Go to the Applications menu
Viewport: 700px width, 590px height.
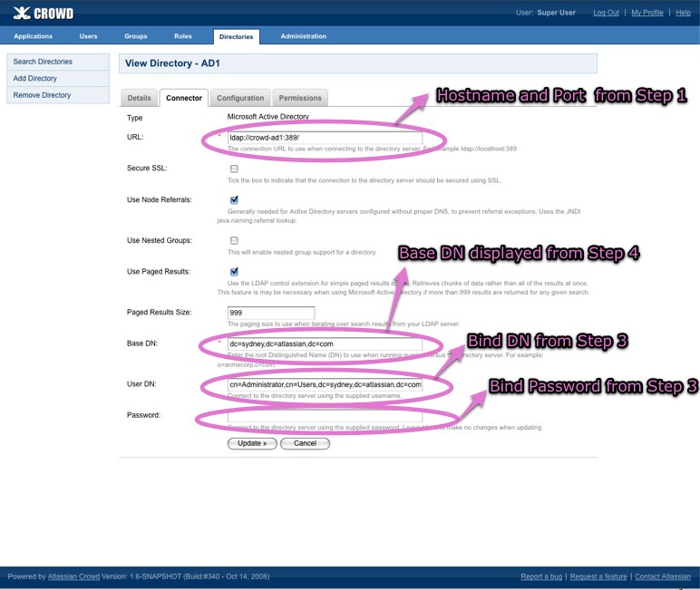34,36
